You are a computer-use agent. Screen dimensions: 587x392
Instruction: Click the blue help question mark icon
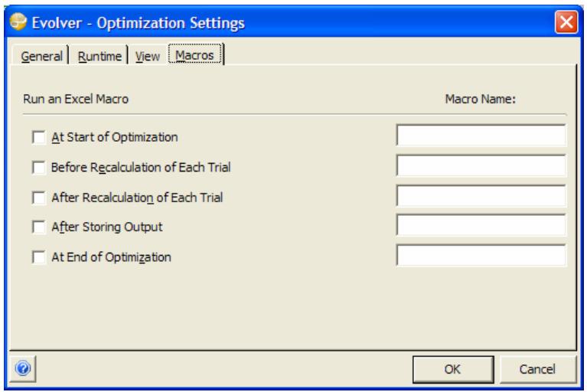coord(23,368)
